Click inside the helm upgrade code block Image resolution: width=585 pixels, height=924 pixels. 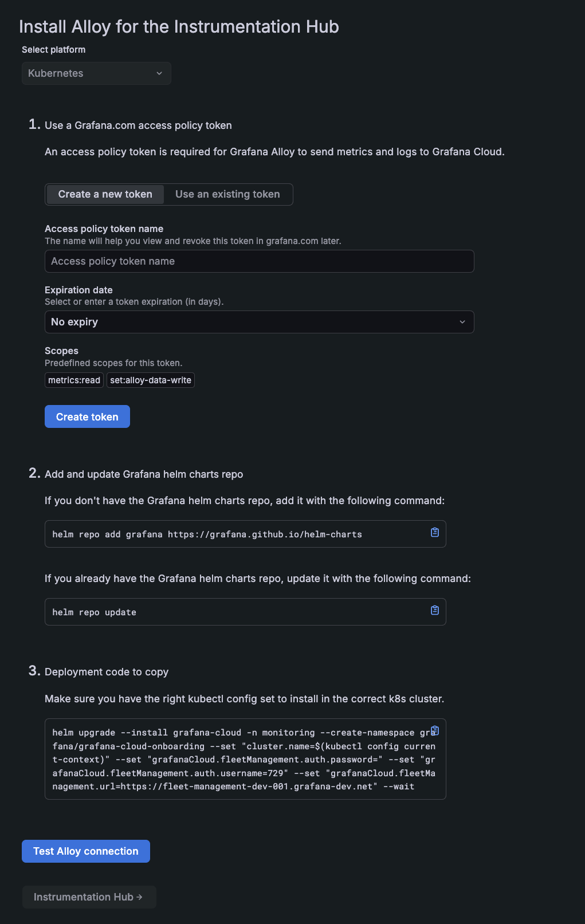244,760
